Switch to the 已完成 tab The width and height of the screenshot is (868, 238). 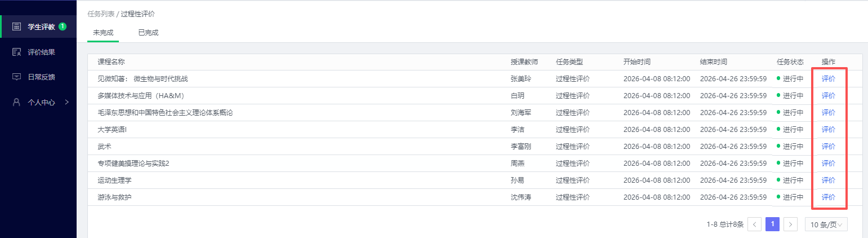[148, 33]
